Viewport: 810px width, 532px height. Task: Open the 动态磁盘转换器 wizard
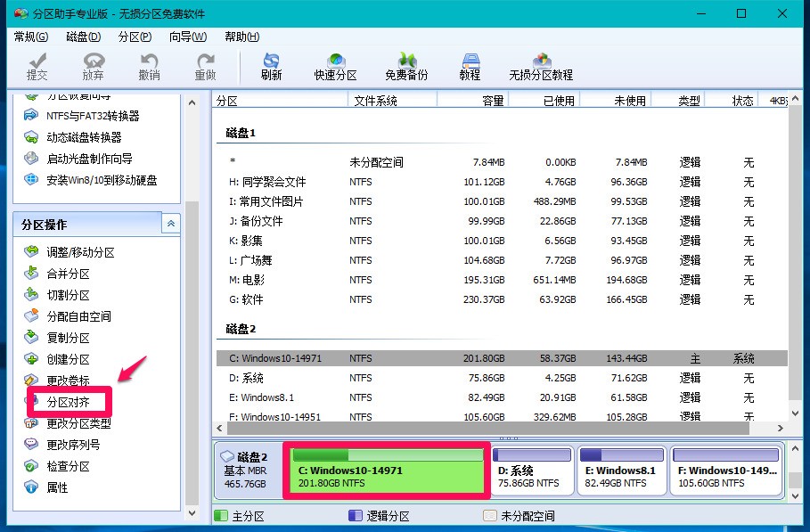point(73,137)
